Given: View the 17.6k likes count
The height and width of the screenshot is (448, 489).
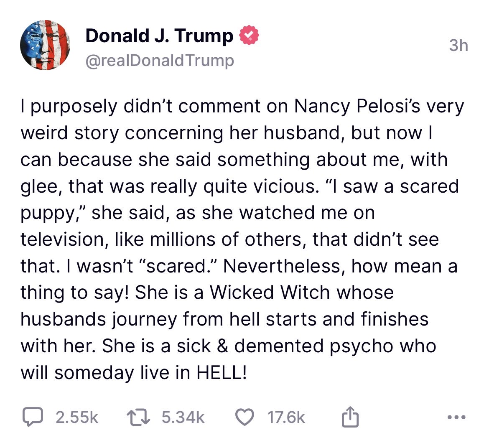Looking at the screenshot, I should [x=286, y=417].
